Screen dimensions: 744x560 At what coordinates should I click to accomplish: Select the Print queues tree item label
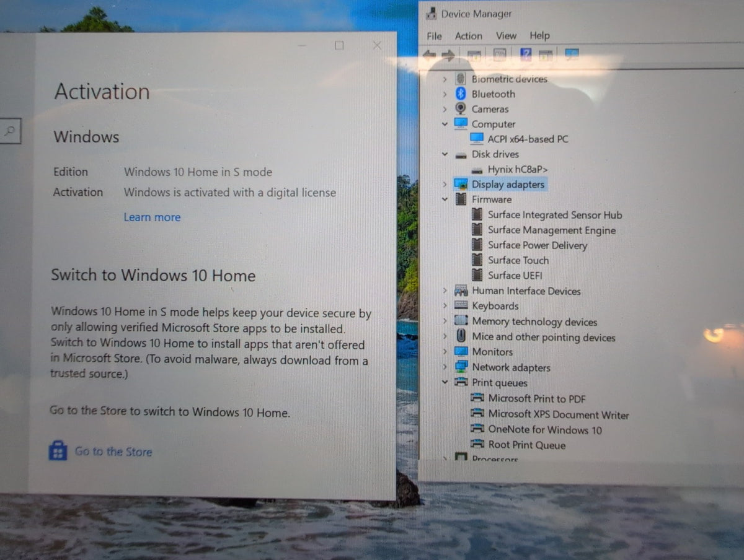point(500,383)
